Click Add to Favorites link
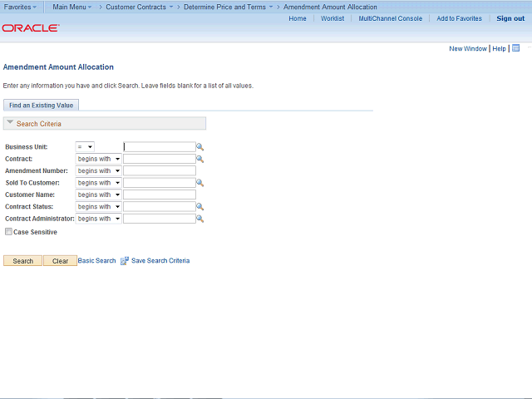 [x=459, y=18]
